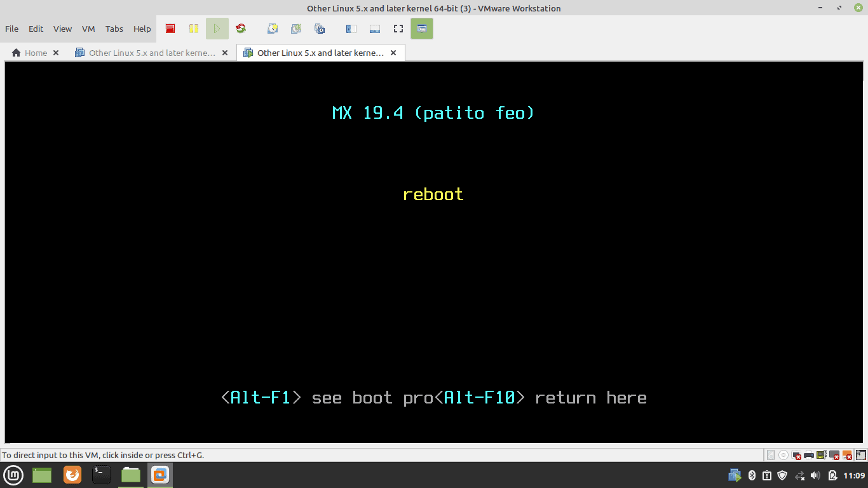
Task: Close the Home tab
Action: pyautogui.click(x=56, y=53)
